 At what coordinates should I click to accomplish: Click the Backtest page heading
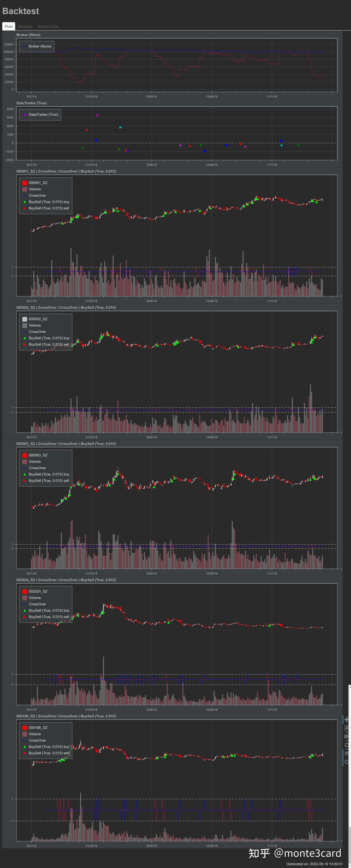coord(21,11)
